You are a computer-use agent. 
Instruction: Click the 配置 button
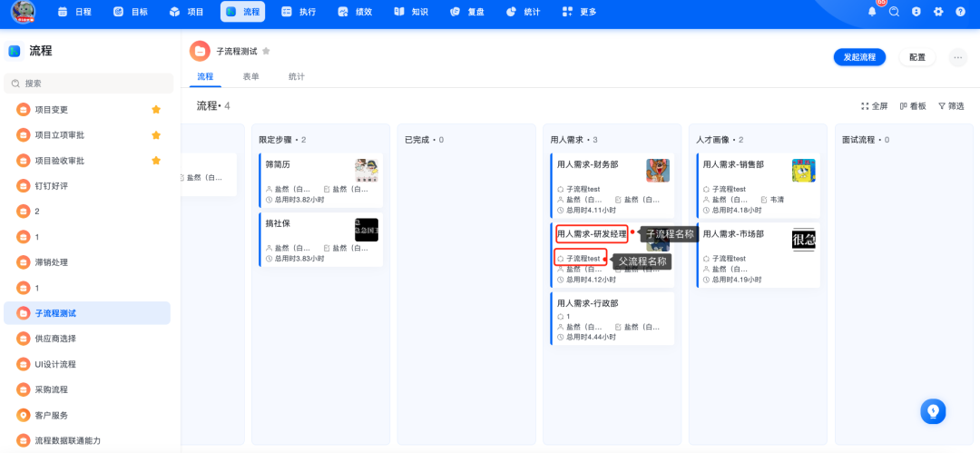coord(916,57)
